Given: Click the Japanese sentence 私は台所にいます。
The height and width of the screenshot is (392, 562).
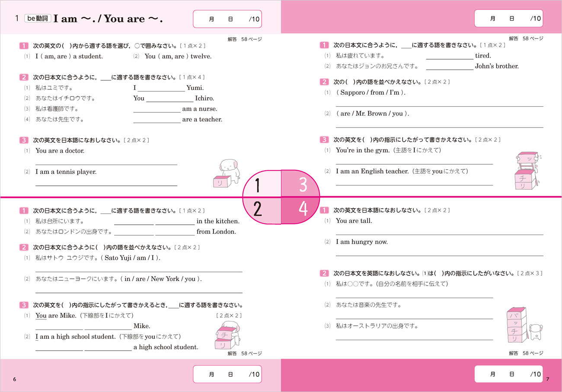Looking at the screenshot, I should tap(60, 221).
